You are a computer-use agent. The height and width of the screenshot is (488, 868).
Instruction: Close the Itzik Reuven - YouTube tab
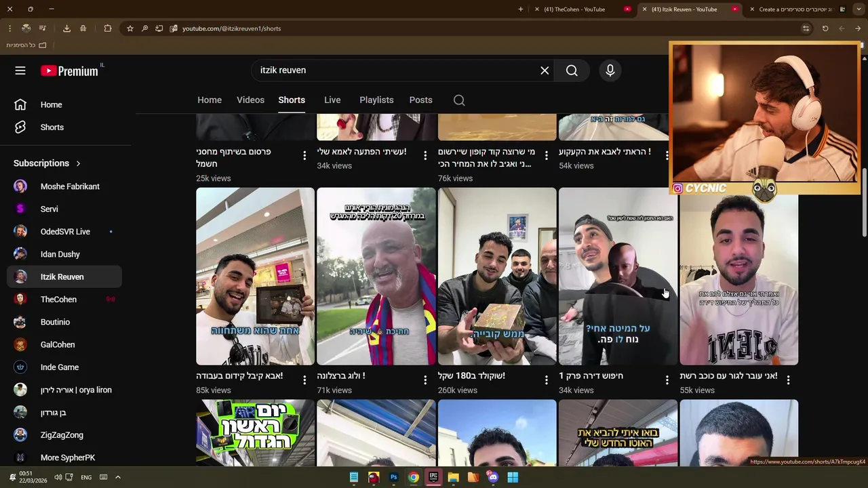(644, 9)
